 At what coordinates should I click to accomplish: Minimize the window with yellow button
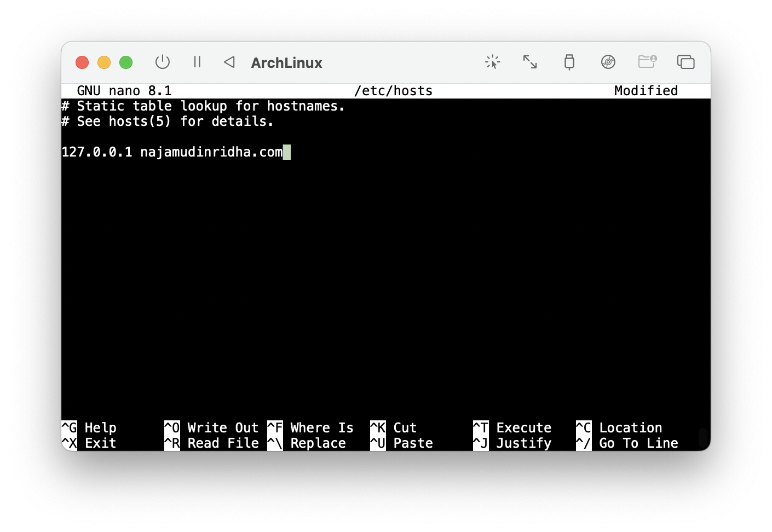[104, 62]
